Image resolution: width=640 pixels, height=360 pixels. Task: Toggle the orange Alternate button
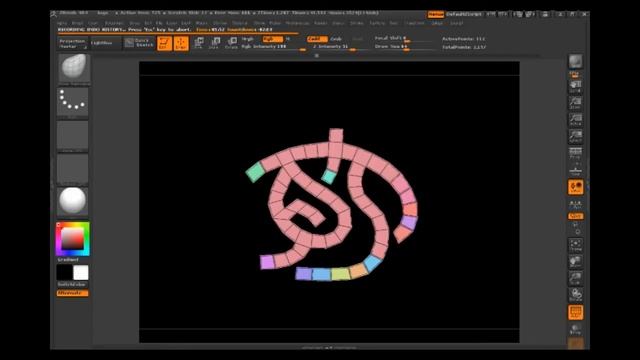(72, 293)
